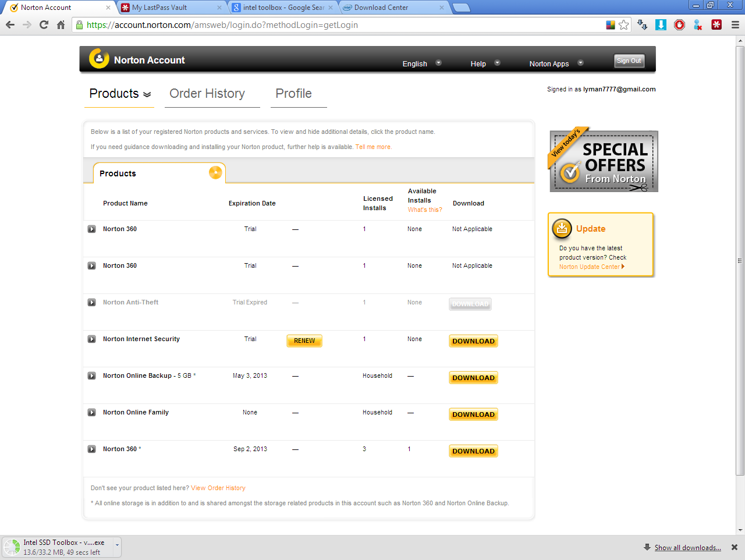Click the browser Back arrow
The height and width of the screenshot is (560, 745).
[x=10, y=24]
